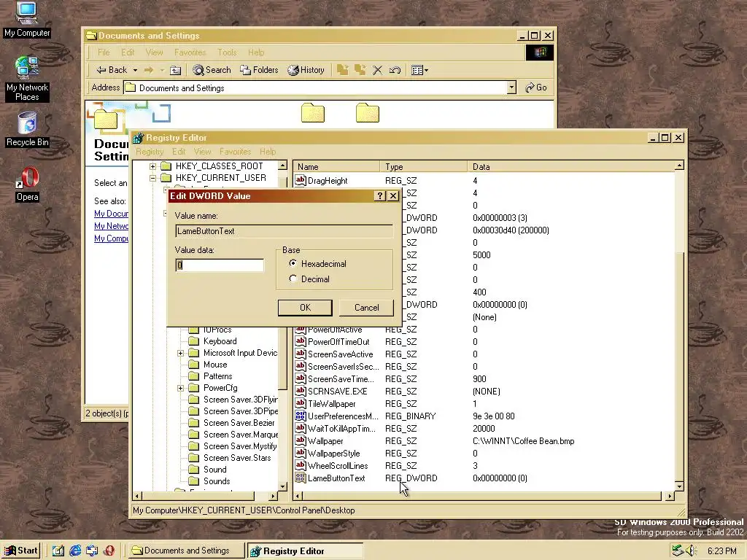Open the Views dropdown button
The height and width of the screenshot is (560, 747).
click(419, 71)
